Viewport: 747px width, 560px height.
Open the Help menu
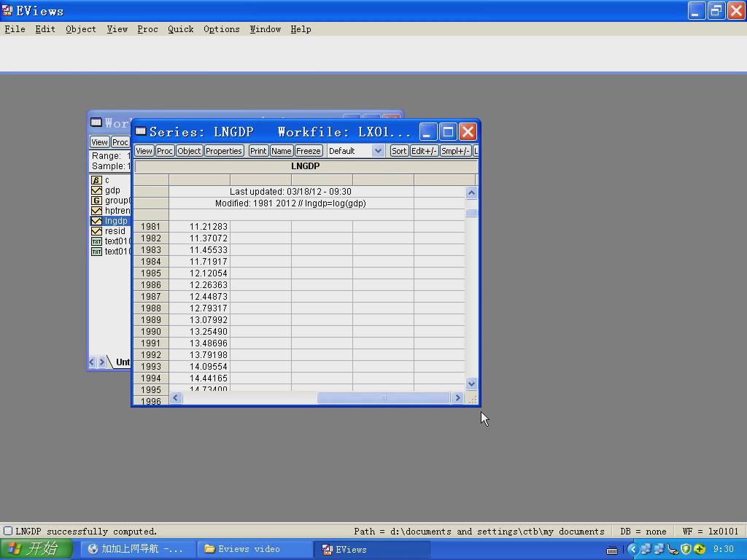(x=301, y=29)
